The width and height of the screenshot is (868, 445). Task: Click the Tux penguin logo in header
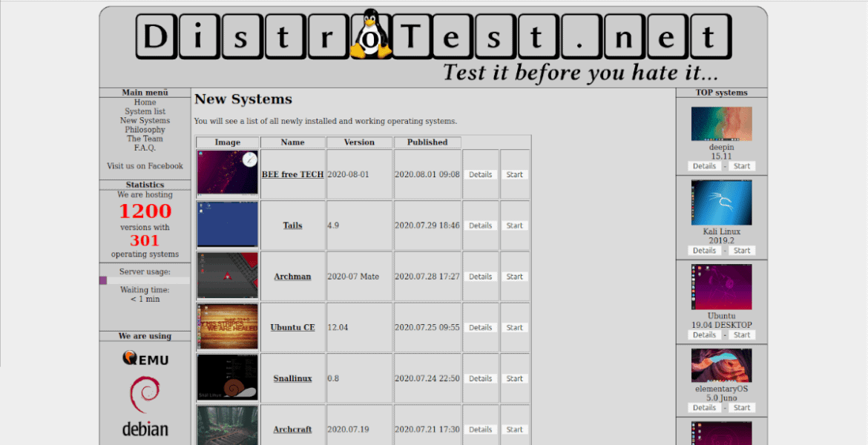[x=370, y=34]
